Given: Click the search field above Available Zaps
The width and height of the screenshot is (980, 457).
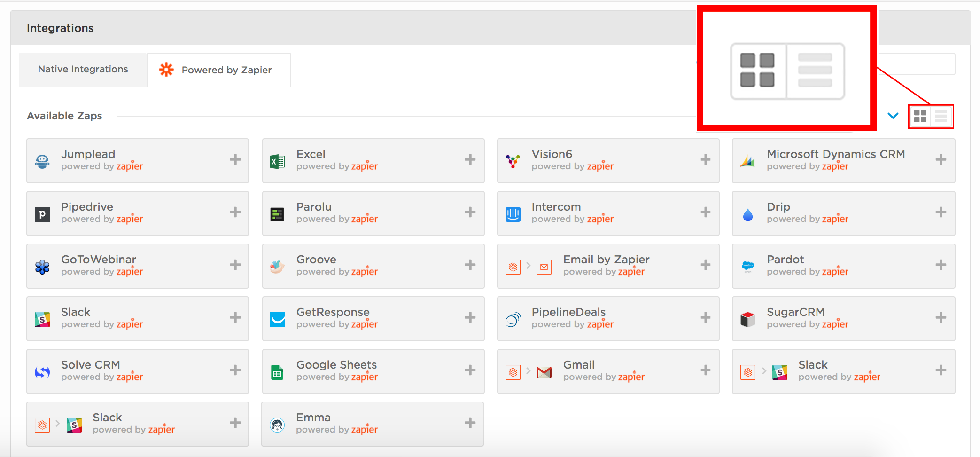Looking at the screenshot, I should pyautogui.click(x=916, y=64).
